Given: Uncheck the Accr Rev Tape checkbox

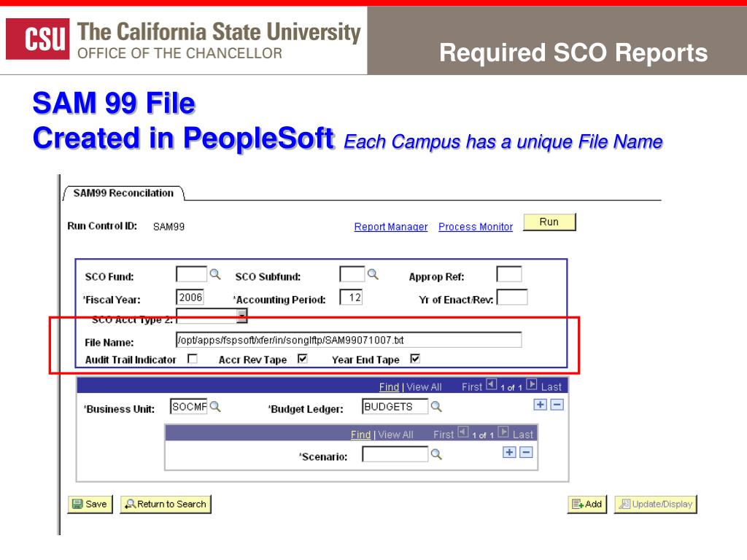Looking at the screenshot, I should (x=303, y=359).
